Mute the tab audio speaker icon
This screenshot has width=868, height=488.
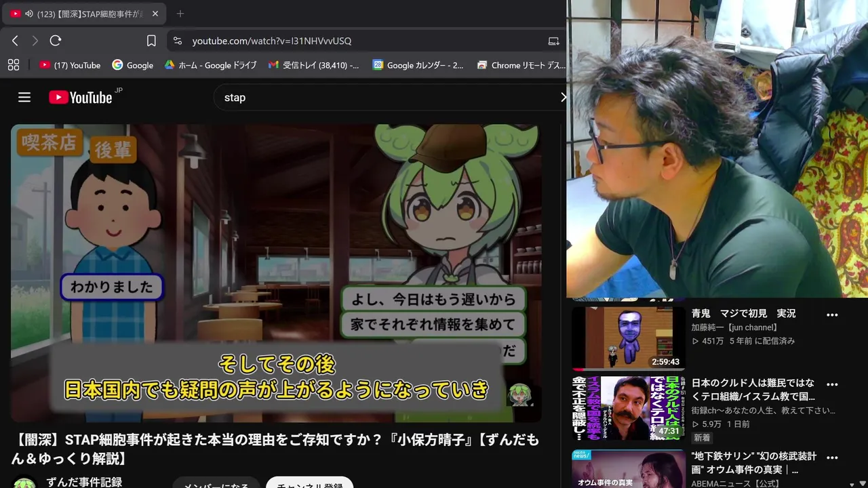click(29, 14)
